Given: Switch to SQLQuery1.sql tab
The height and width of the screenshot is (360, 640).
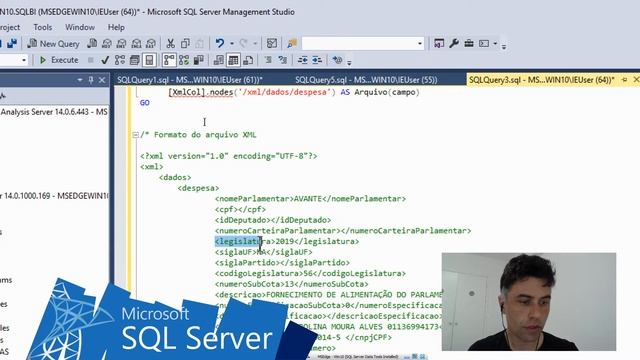Looking at the screenshot, I should (x=190, y=80).
